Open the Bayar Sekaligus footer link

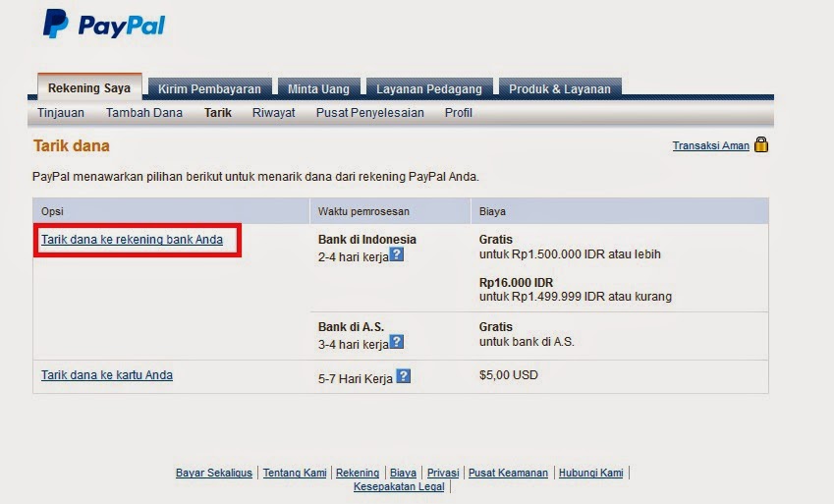pyautogui.click(x=214, y=473)
